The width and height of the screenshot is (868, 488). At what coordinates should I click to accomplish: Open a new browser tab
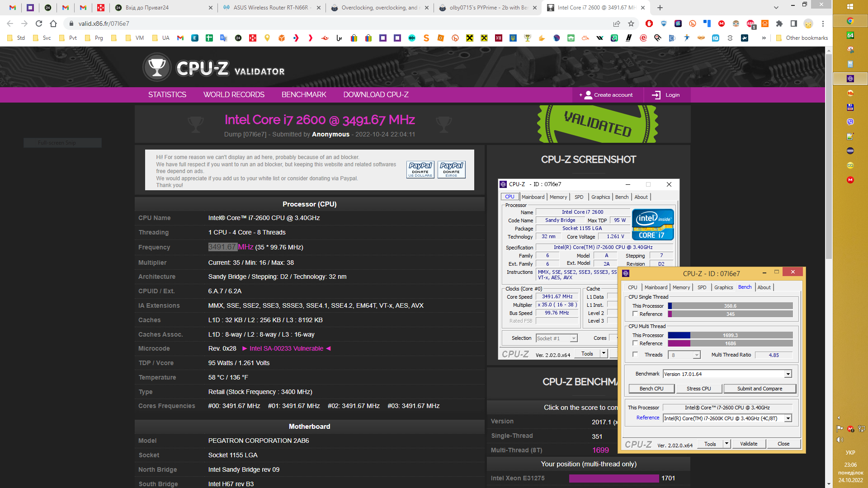point(660,8)
